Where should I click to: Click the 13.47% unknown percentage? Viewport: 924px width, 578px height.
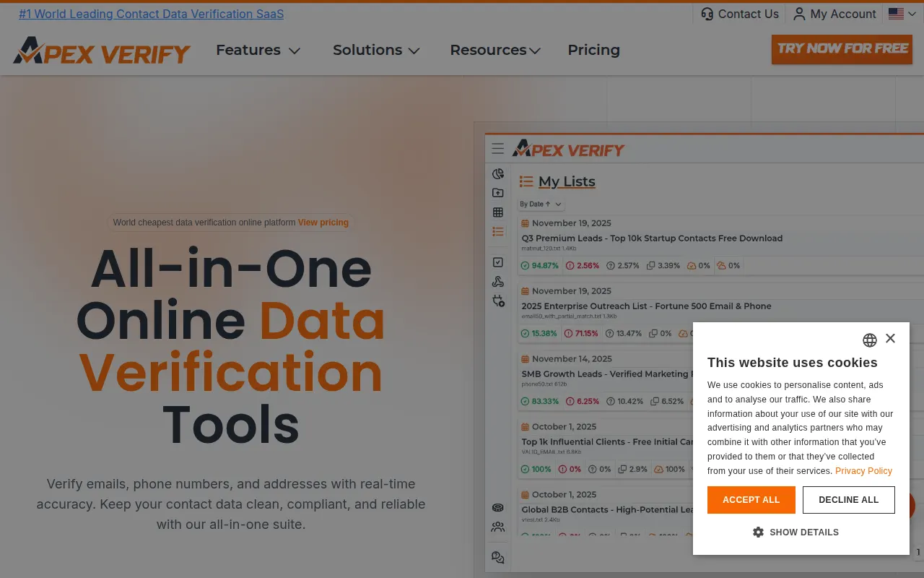(629, 334)
